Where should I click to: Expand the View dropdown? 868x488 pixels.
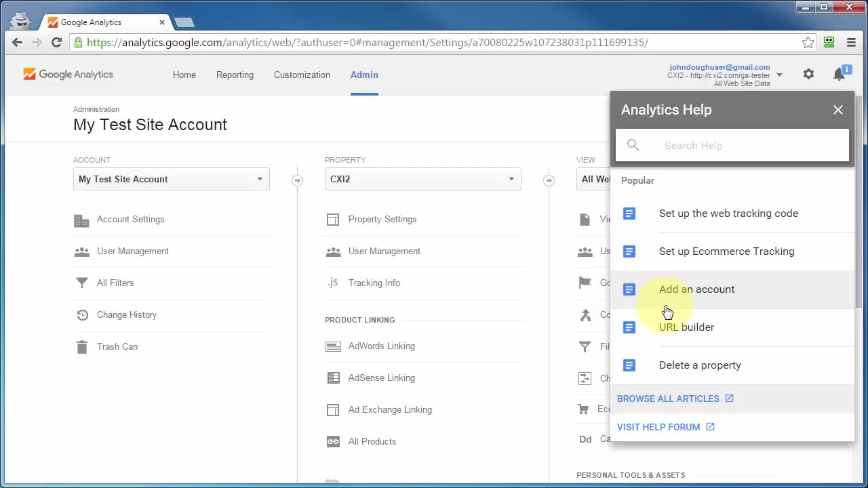click(x=593, y=179)
